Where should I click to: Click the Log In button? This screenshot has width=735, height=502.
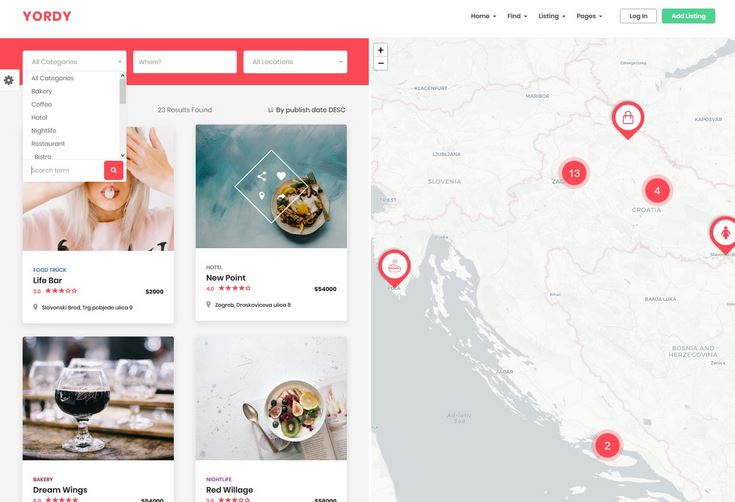638,16
